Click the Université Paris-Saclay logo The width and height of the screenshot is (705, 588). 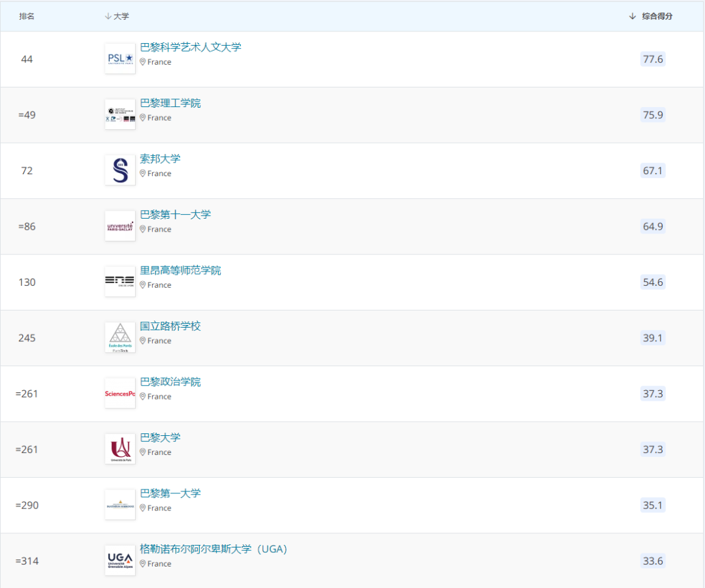[120, 226]
